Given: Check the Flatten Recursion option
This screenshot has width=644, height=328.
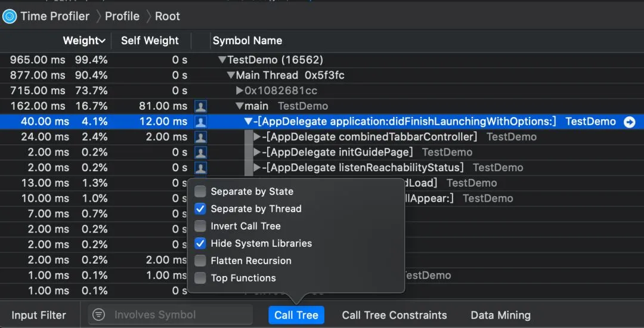Looking at the screenshot, I should (x=200, y=261).
